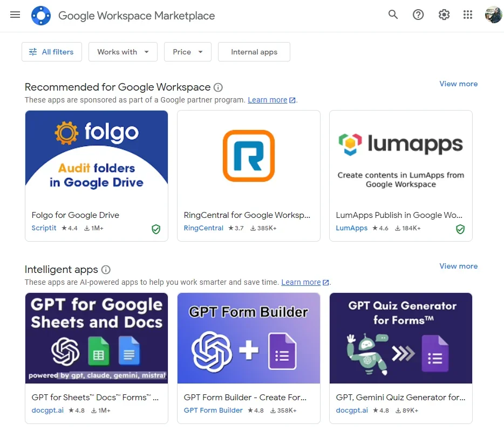Show info for Recommended for Google Workspace
This screenshot has width=504, height=431.
coord(218,87)
